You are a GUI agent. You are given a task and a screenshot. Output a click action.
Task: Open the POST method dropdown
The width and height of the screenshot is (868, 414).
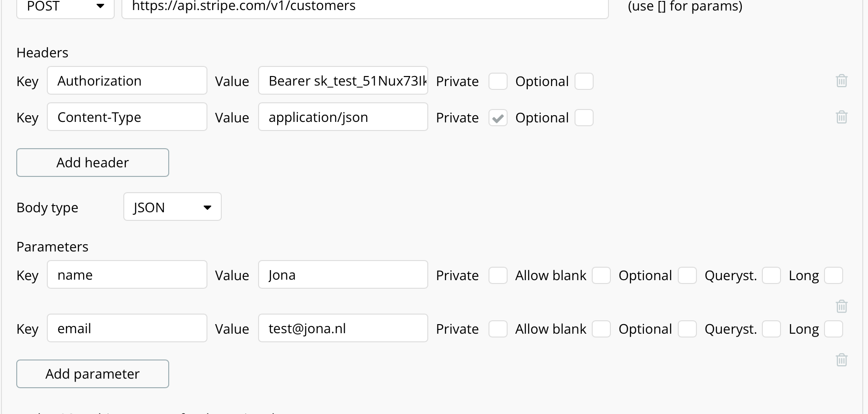(x=65, y=7)
